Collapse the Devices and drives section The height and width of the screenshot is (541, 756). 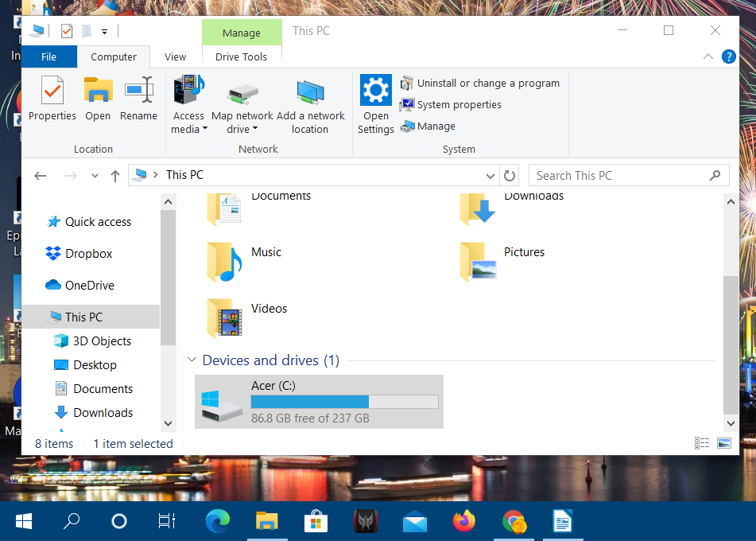(192, 360)
